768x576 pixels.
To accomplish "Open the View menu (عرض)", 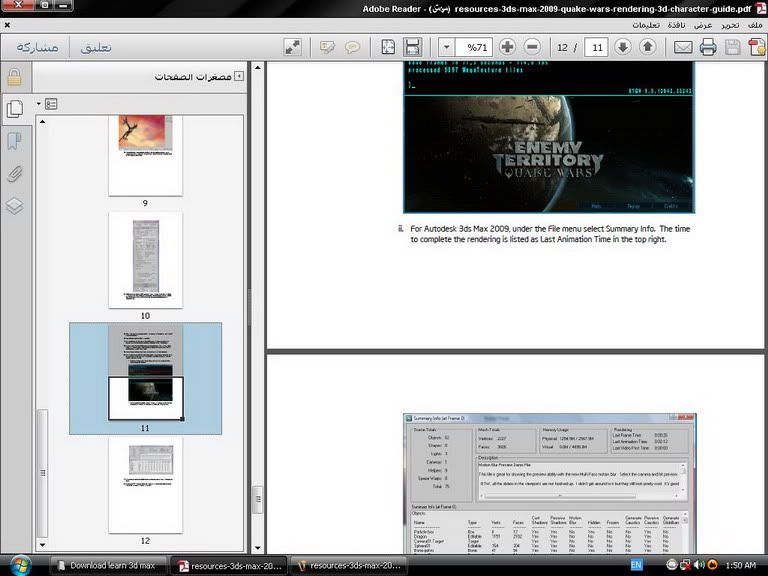I will tap(703, 25).
